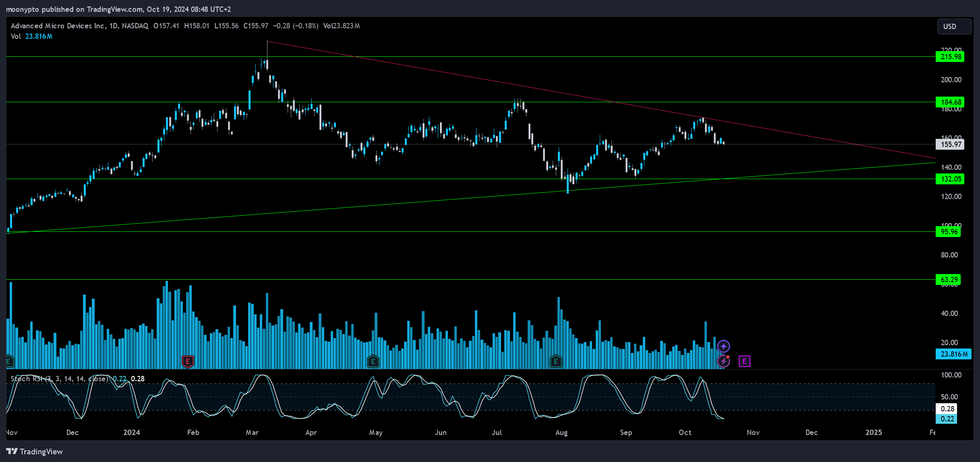Click the earnings E marker near Feb
The height and width of the screenshot is (462, 980).
[x=188, y=361]
